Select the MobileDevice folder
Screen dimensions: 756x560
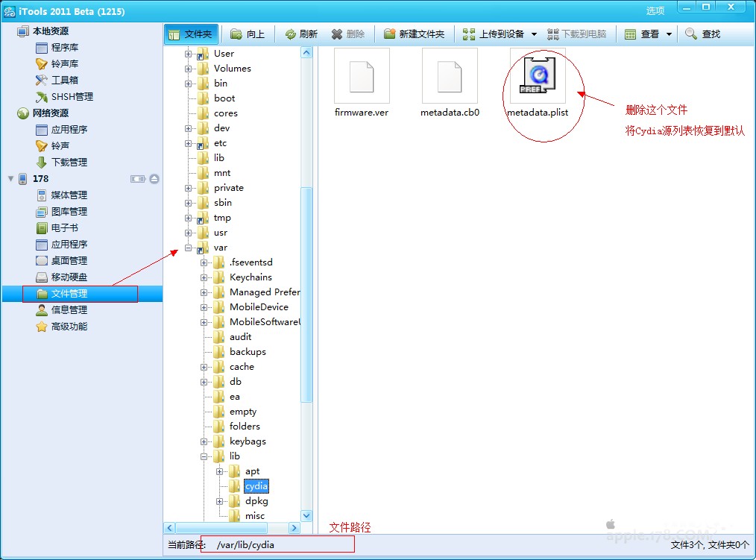coord(259,306)
